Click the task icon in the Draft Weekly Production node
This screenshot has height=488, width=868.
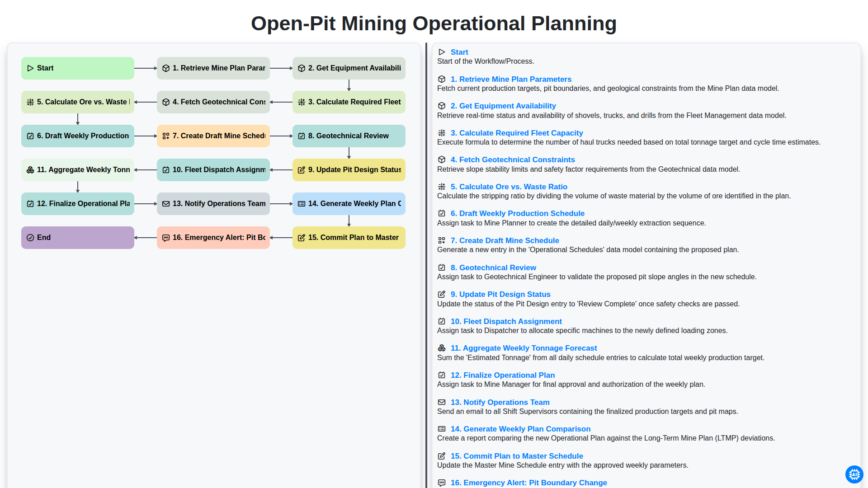click(30, 136)
